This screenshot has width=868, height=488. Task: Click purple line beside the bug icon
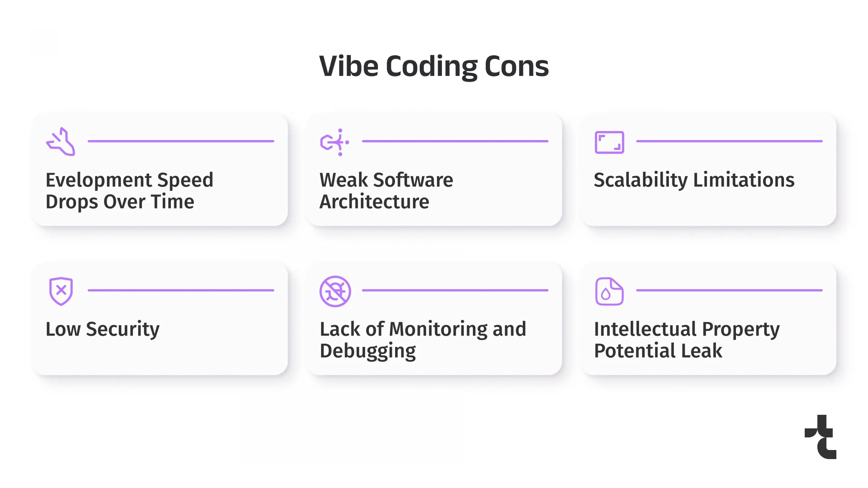pyautogui.click(x=455, y=290)
